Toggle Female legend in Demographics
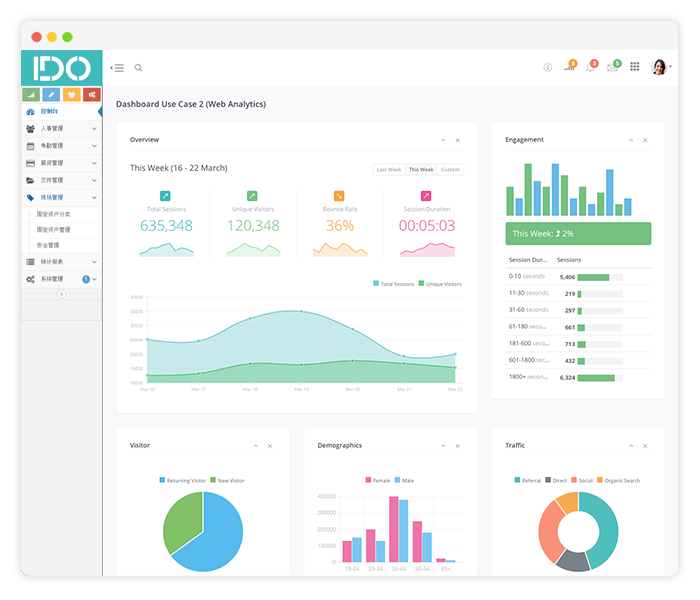This screenshot has height=600, width=700. click(x=378, y=481)
